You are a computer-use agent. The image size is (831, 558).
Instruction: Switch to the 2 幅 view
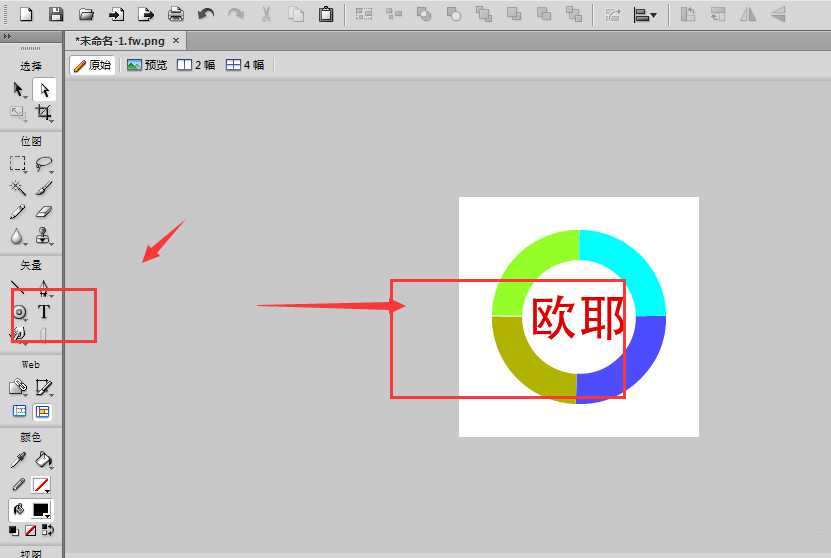pyautogui.click(x=196, y=65)
